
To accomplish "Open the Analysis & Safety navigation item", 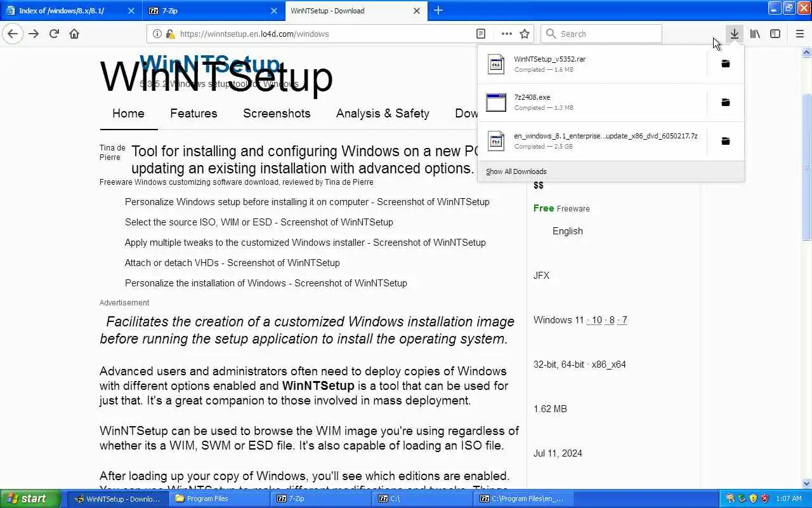I will pos(383,114).
